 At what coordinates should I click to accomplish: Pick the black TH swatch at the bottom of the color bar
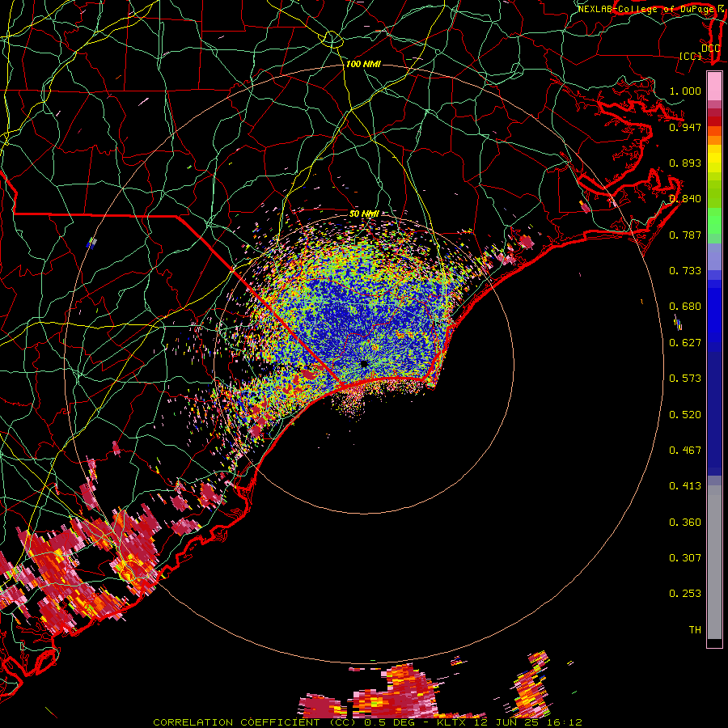pos(714,643)
